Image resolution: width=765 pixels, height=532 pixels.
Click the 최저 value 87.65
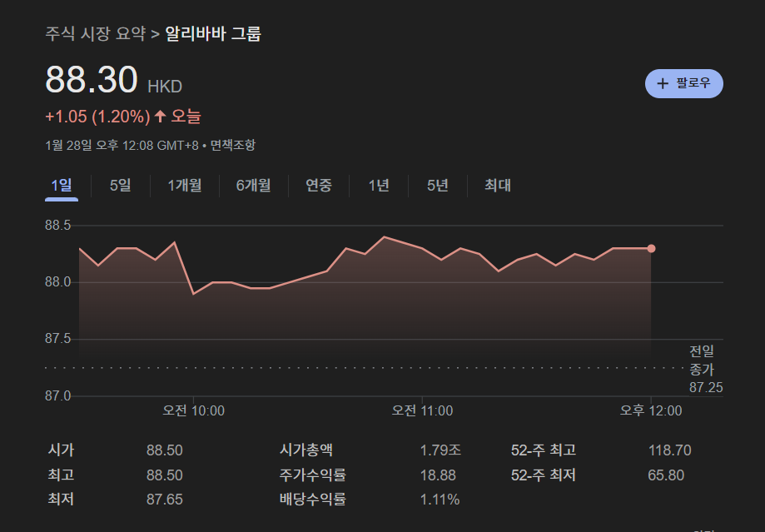[x=165, y=500]
